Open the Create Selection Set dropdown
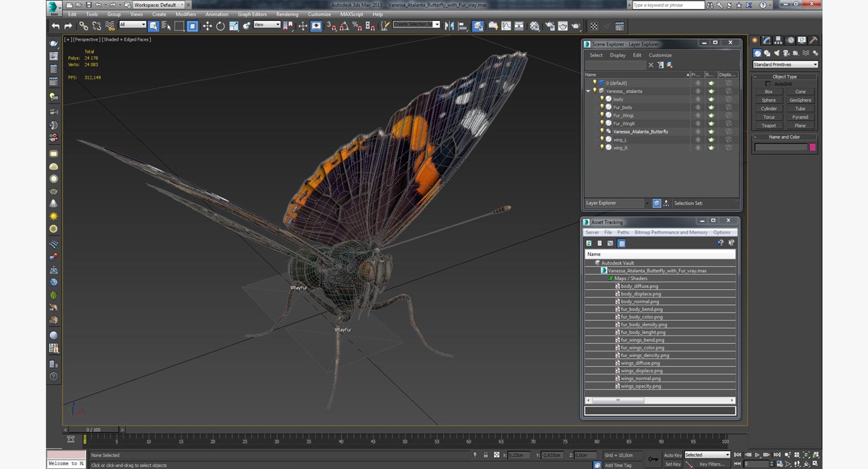 click(416, 24)
